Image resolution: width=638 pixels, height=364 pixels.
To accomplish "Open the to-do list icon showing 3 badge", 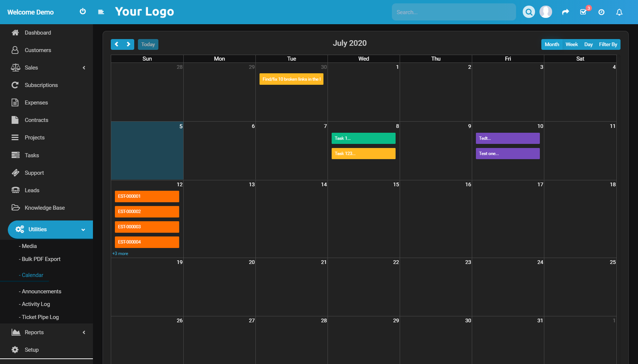I will tap(583, 12).
